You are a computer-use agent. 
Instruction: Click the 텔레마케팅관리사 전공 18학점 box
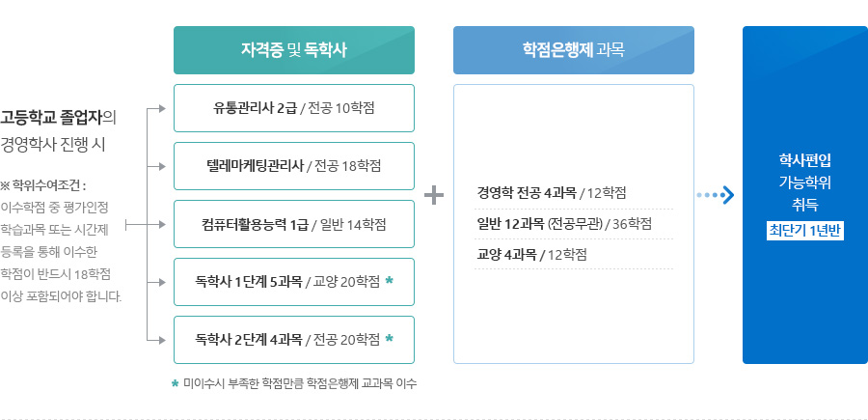coord(293,166)
